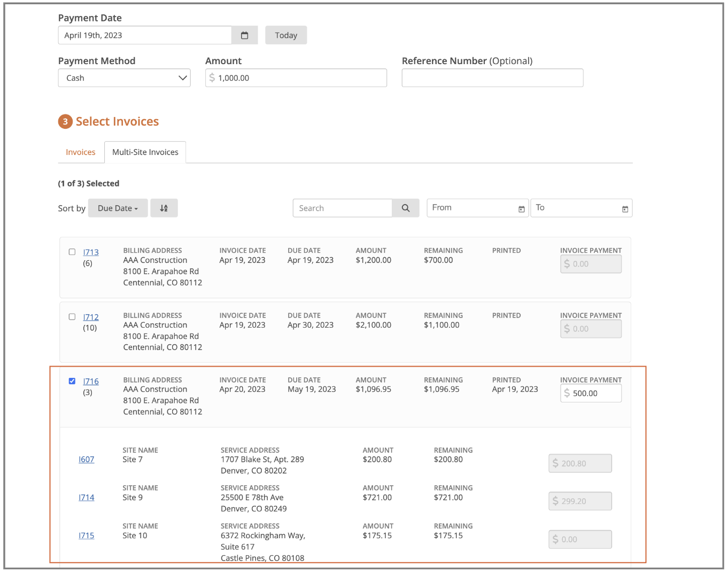Click the I713 invoice payment field
This screenshot has height=574, width=728.
click(x=591, y=264)
